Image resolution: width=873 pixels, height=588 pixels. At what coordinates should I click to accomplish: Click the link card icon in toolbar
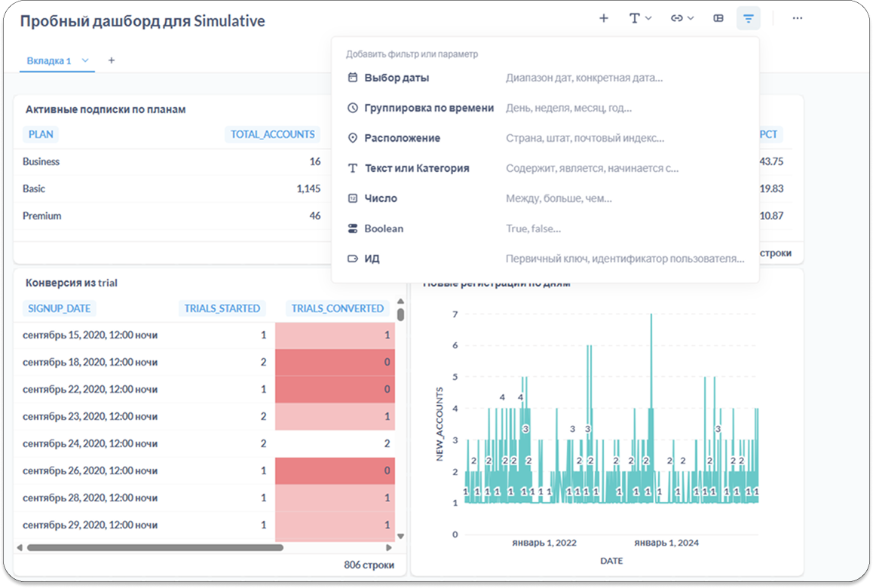676,18
